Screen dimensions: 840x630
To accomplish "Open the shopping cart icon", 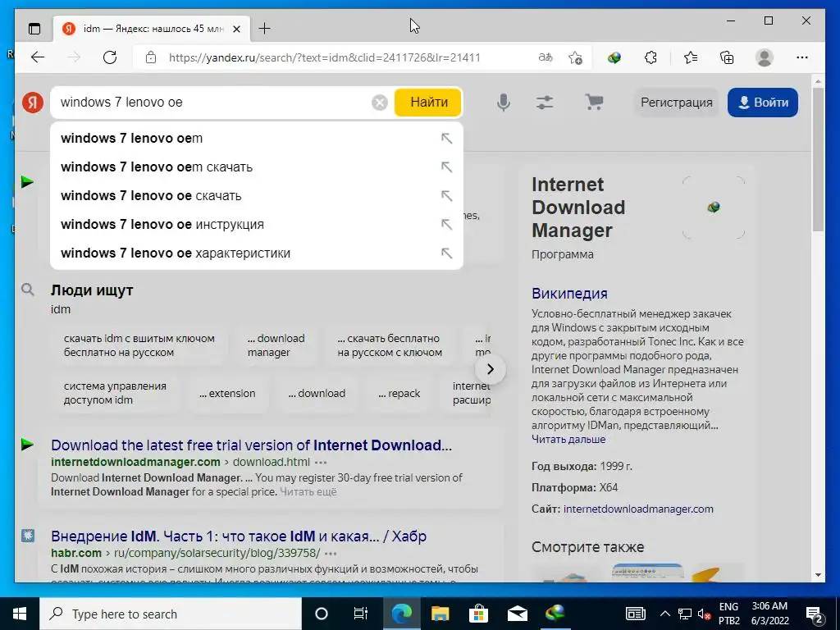I will pos(594,102).
